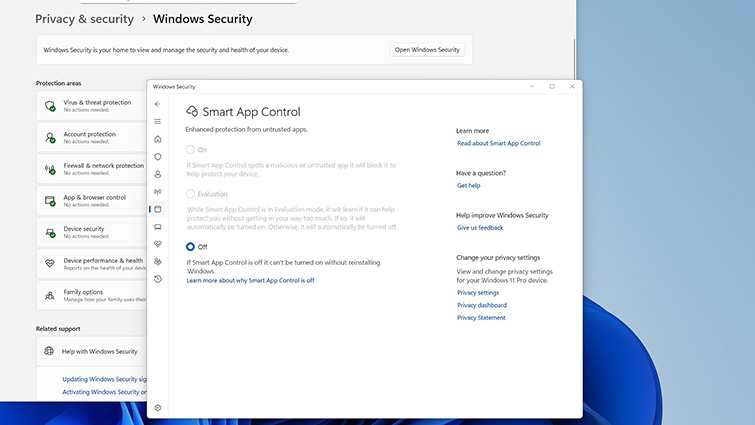Open Device security in Protection areas list
Image resolution: width=755 pixels, height=425 pixels.
pyautogui.click(x=84, y=229)
